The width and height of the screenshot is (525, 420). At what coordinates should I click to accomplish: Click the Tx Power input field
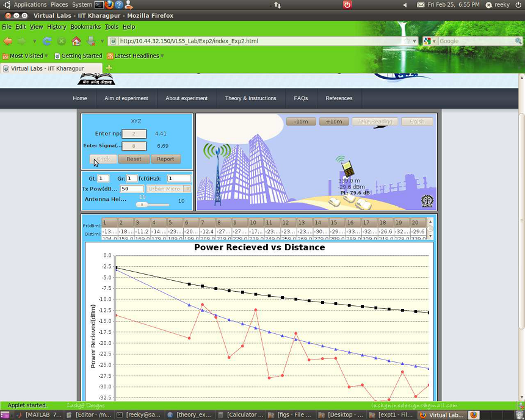pyautogui.click(x=132, y=189)
